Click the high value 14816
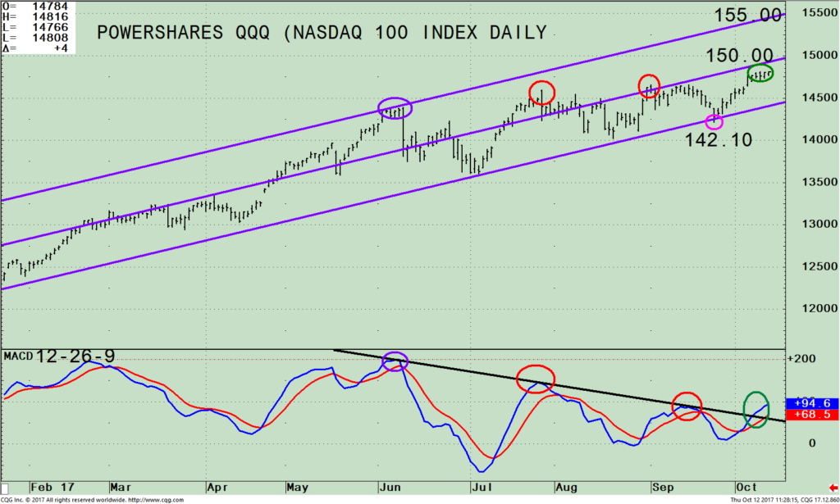This screenshot has width=840, height=504. [50, 17]
